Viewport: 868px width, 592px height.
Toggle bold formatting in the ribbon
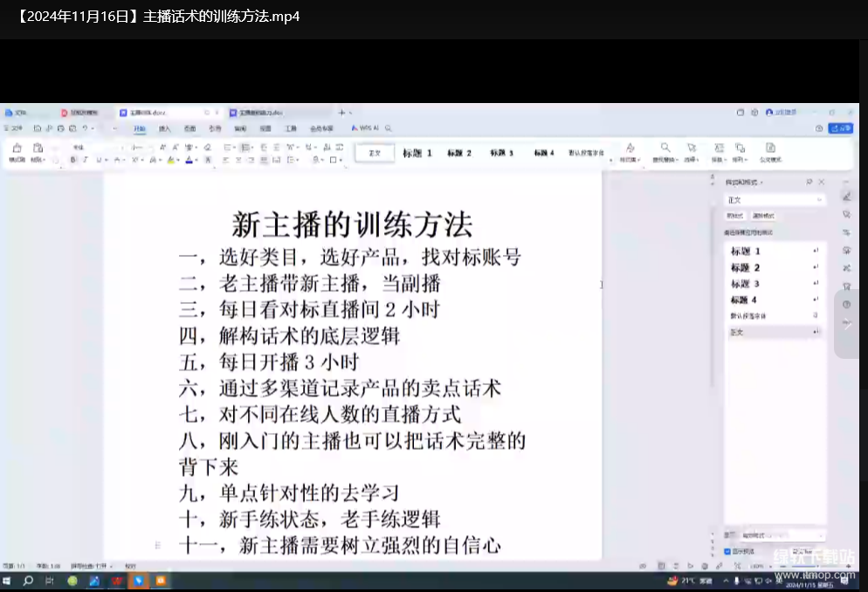click(73, 161)
